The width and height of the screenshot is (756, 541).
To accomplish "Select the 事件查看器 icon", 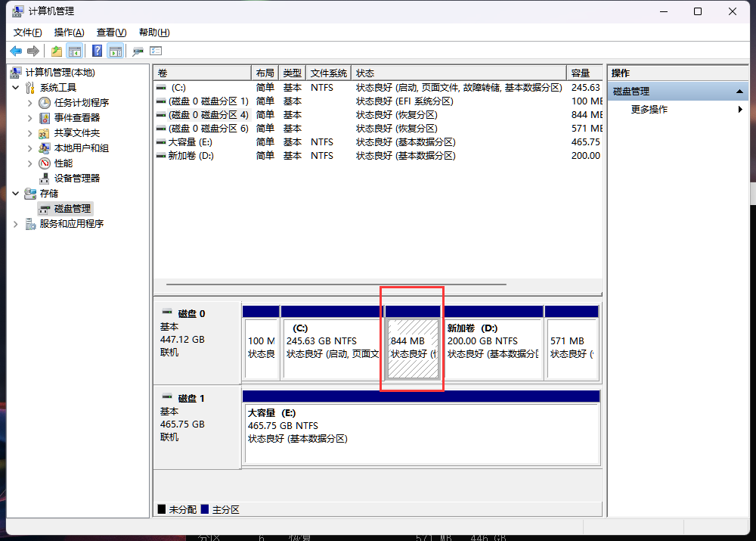I will 45,118.
